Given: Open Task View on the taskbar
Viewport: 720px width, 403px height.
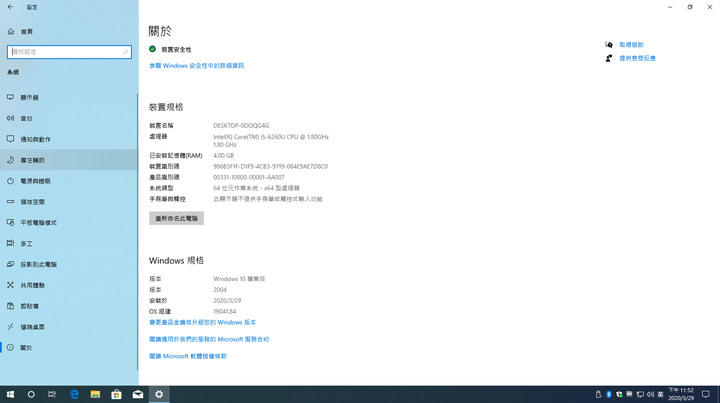Looking at the screenshot, I should [x=52, y=394].
